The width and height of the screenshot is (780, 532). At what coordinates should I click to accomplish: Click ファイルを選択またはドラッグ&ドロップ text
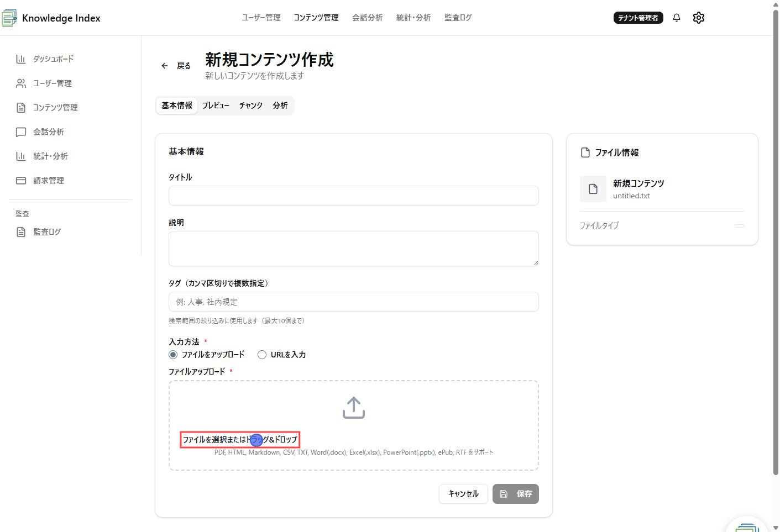pyautogui.click(x=240, y=440)
